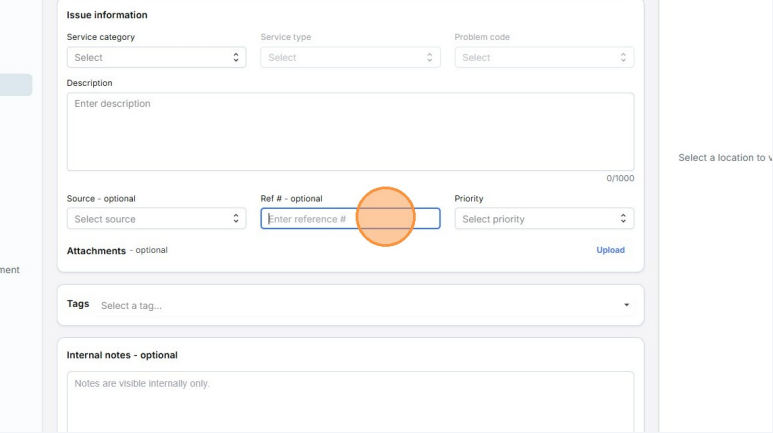Image resolution: width=773 pixels, height=433 pixels.
Task: Click the 0/1000 character counter
Action: click(x=620, y=178)
